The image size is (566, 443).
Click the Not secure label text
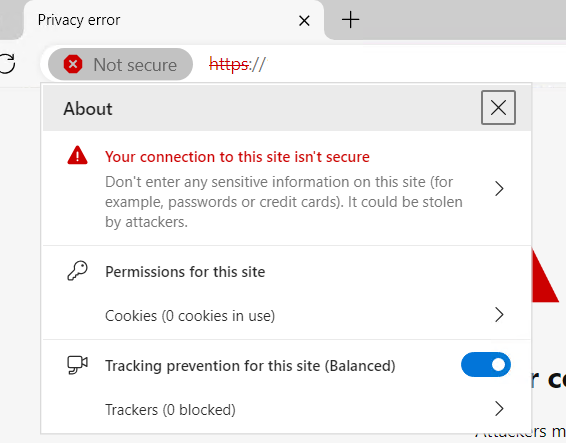pyautogui.click(x=135, y=65)
